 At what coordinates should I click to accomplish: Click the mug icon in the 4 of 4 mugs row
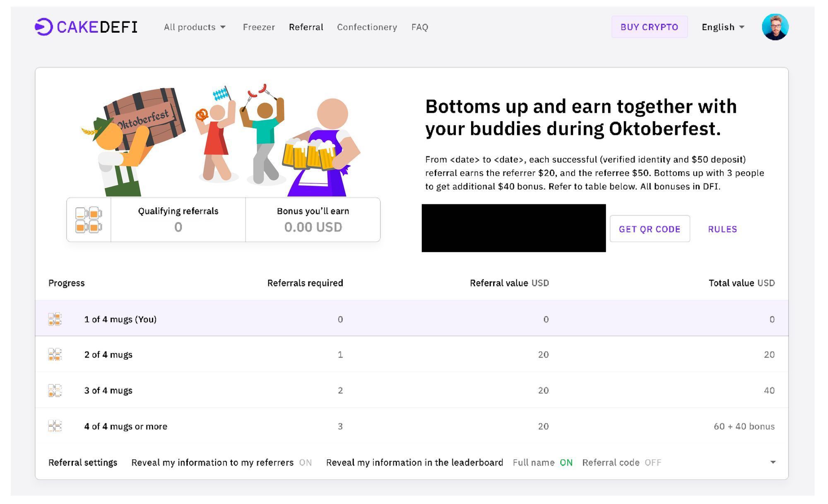(55, 426)
